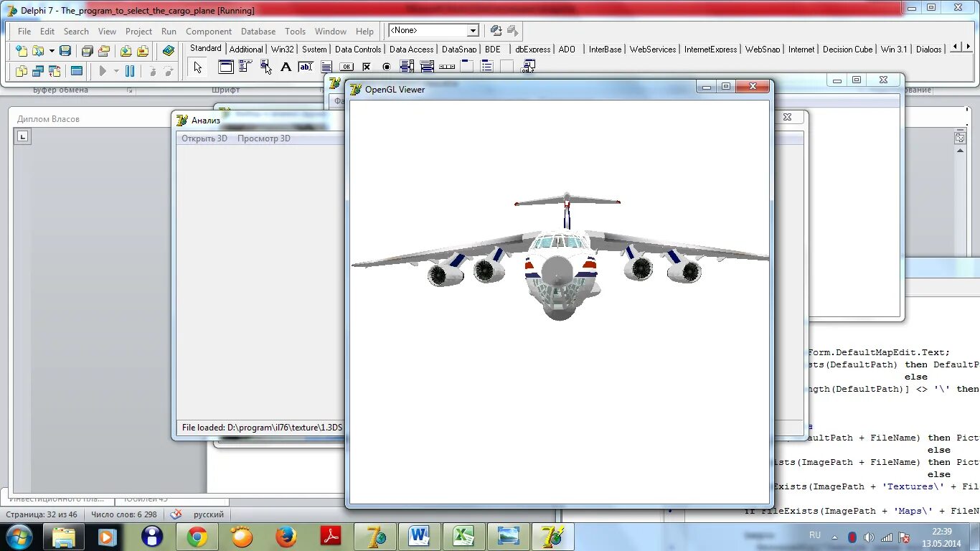Click the View Unit icon
Image resolution: width=980 pixels, height=551 pixels.
(22, 71)
